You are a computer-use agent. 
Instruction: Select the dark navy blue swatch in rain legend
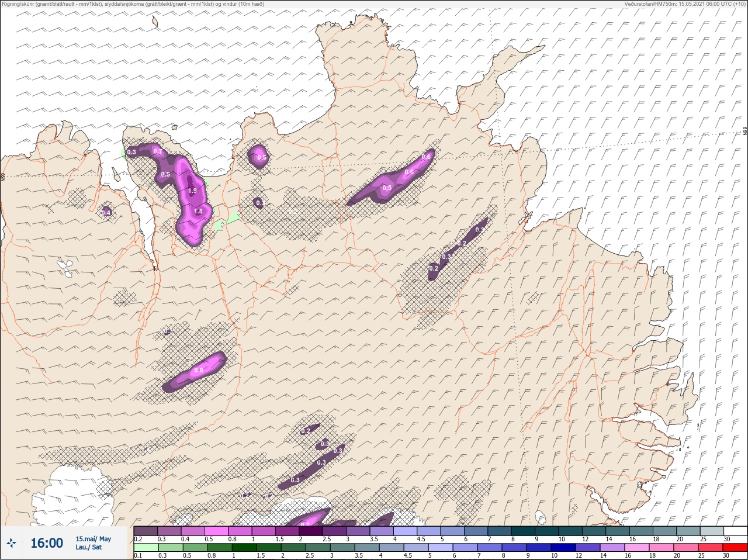pyautogui.click(x=563, y=548)
